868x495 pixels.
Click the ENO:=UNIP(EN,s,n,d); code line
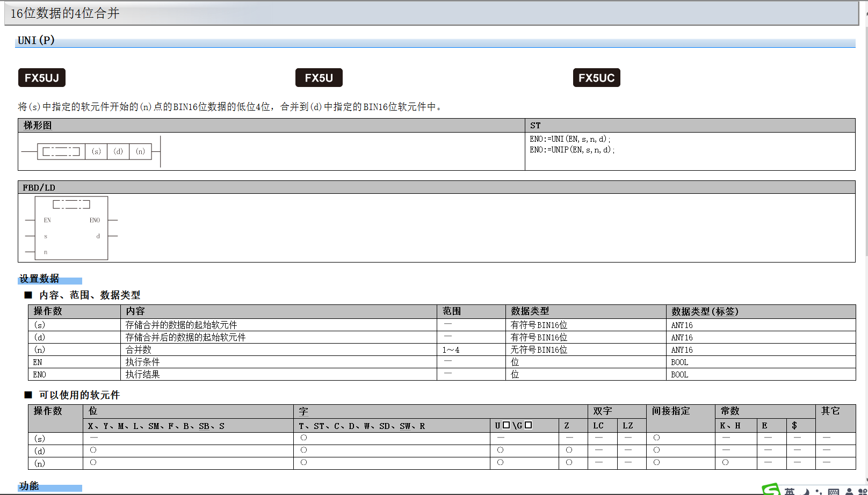572,150
